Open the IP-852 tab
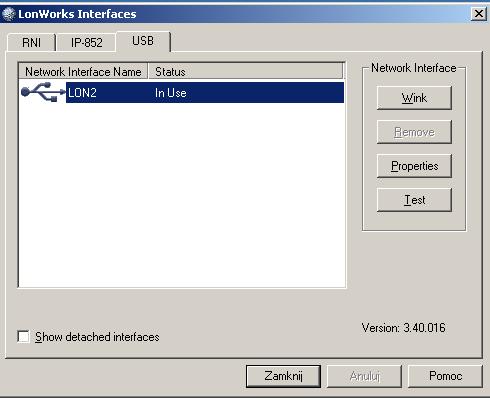The image size is (490, 400). tap(86, 42)
